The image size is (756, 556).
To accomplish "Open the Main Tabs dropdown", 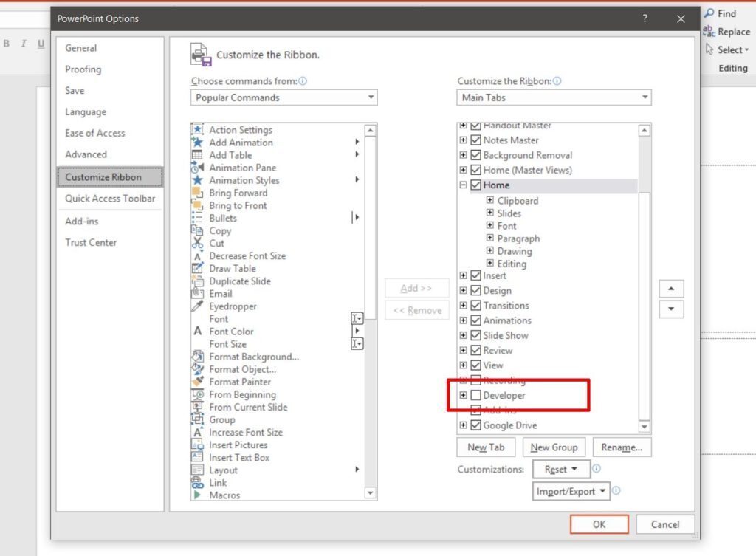I will coord(554,97).
